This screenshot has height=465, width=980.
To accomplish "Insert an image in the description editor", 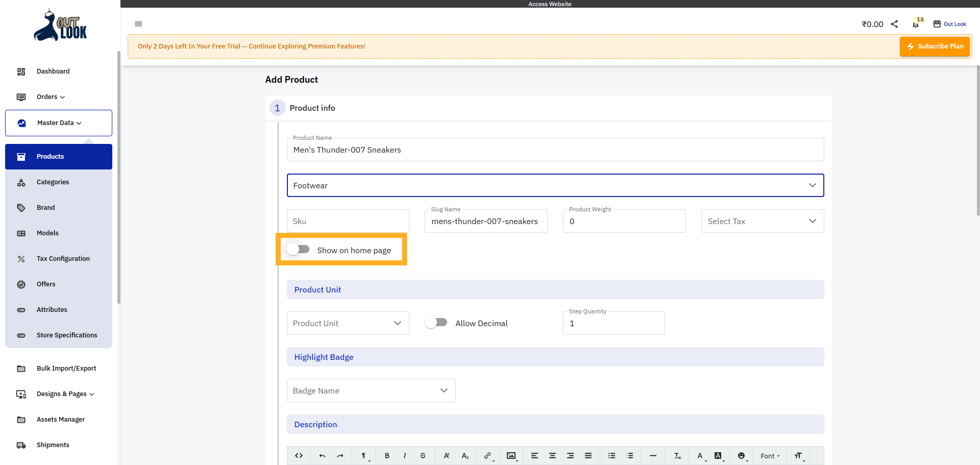I will (x=510, y=456).
